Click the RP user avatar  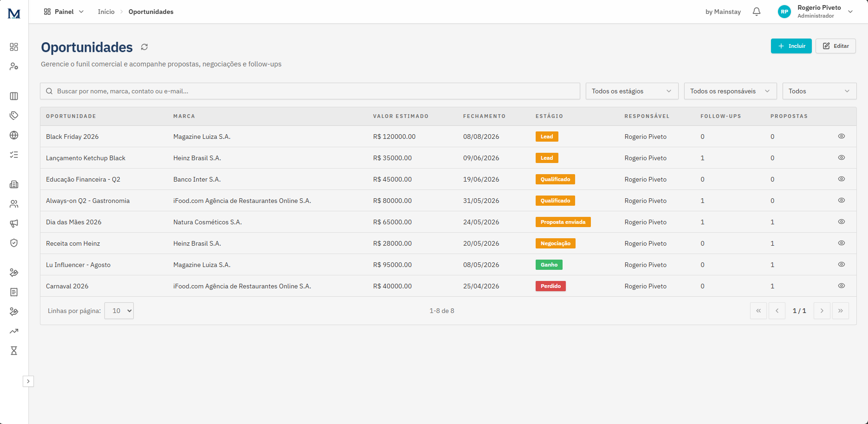[x=784, y=12]
